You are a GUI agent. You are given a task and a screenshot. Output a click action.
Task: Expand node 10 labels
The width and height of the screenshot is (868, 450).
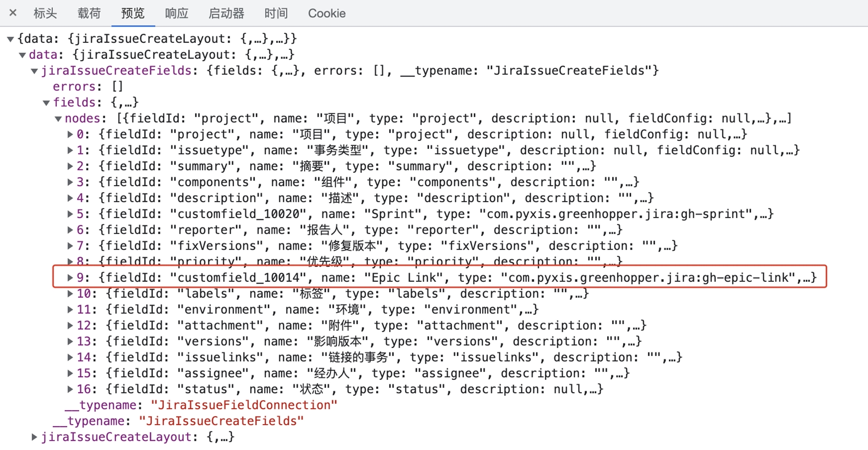(x=70, y=294)
